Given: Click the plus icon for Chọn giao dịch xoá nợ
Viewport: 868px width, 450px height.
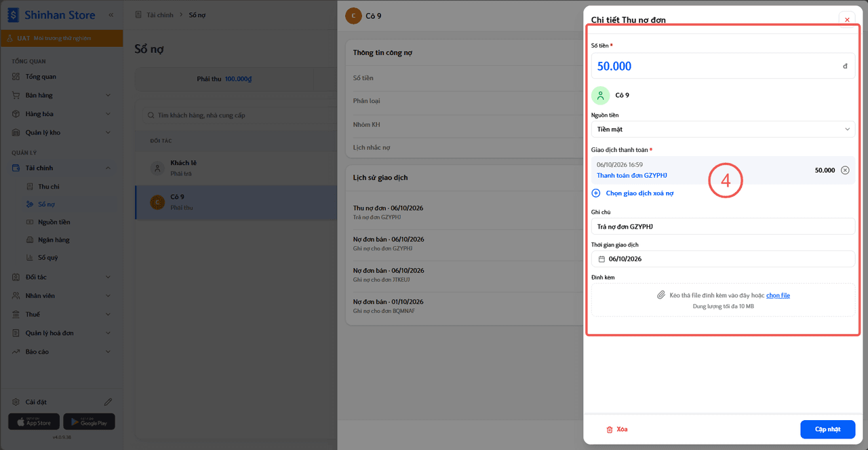Looking at the screenshot, I should pos(596,193).
